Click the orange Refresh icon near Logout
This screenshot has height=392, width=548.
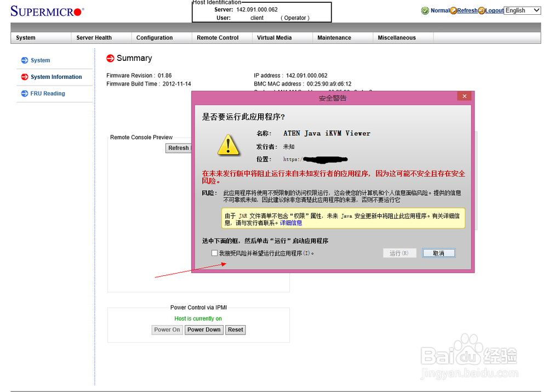click(x=453, y=10)
